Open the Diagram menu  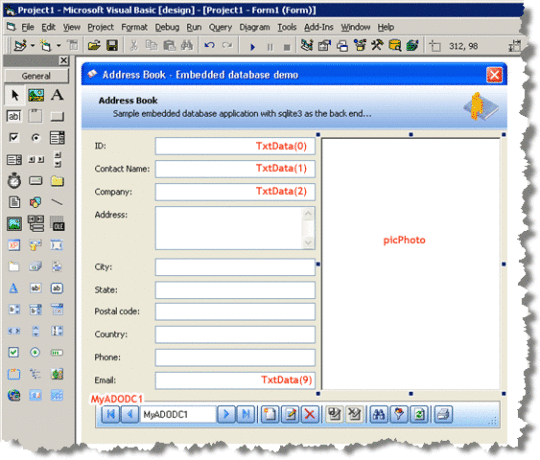click(255, 27)
